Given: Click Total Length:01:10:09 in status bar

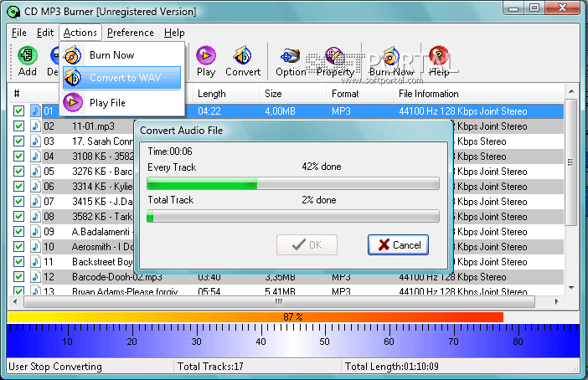Looking at the screenshot, I should tap(391, 366).
